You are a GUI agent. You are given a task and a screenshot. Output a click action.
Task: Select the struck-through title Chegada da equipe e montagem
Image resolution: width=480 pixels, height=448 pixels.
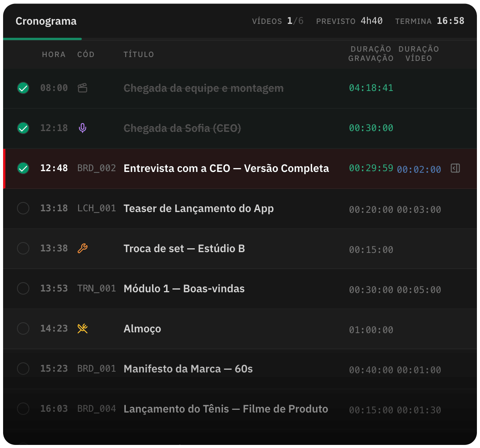(203, 88)
